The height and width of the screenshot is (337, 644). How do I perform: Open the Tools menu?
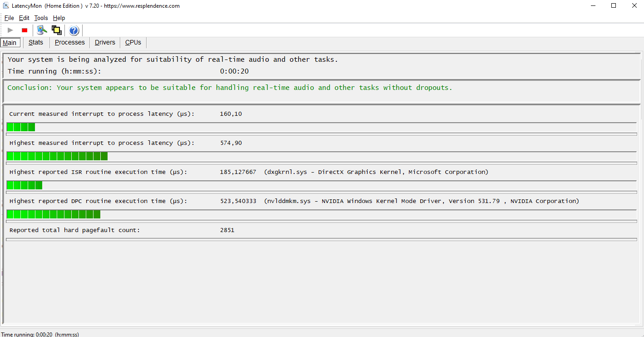click(x=41, y=18)
